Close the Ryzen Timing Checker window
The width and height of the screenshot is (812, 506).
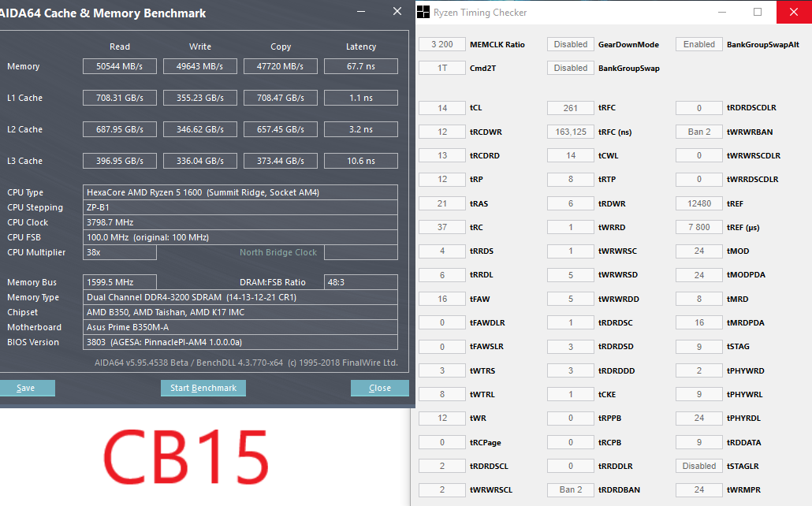[x=794, y=12]
